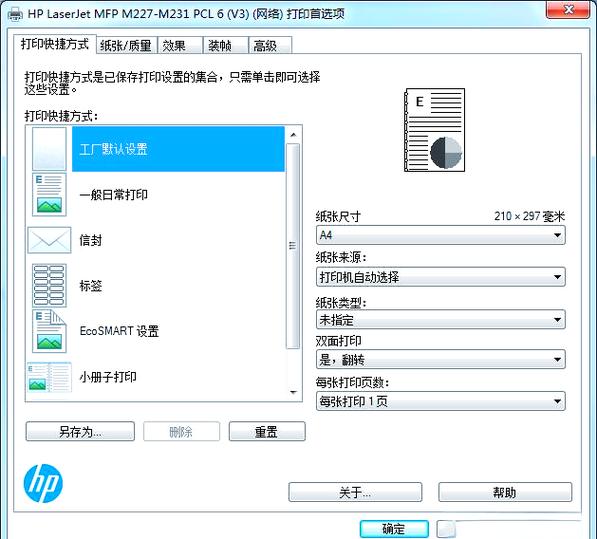
Task: Click the 确定 button
Action: pos(394,529)
